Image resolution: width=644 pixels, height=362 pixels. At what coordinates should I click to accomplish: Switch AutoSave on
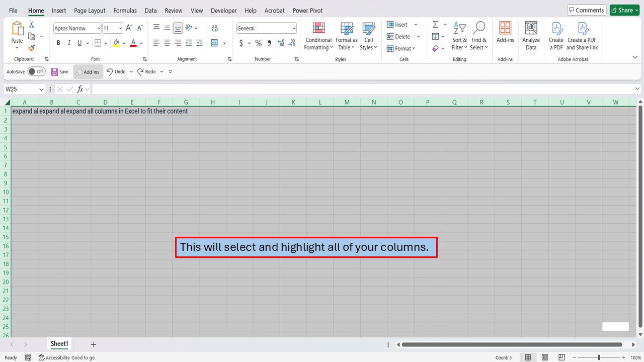pos(36,71)
